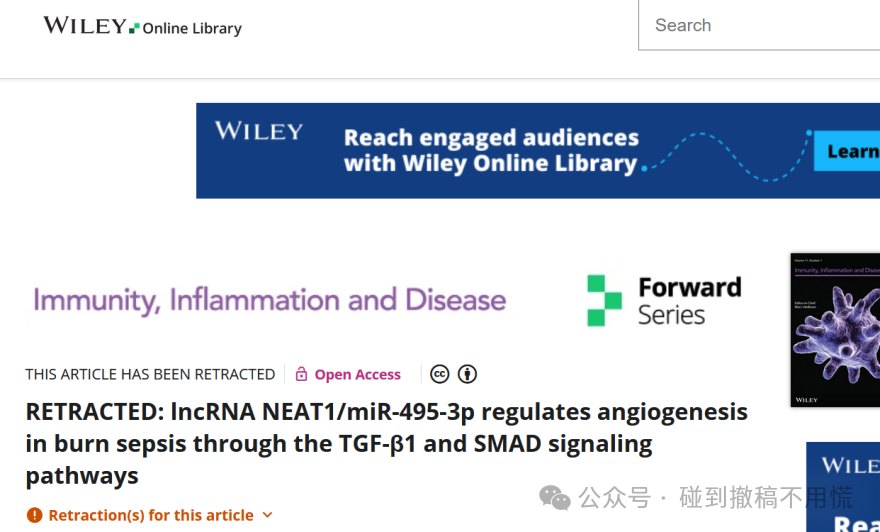Click the Wiley Online Library logo
880x532 pixels.
point(143,26)
